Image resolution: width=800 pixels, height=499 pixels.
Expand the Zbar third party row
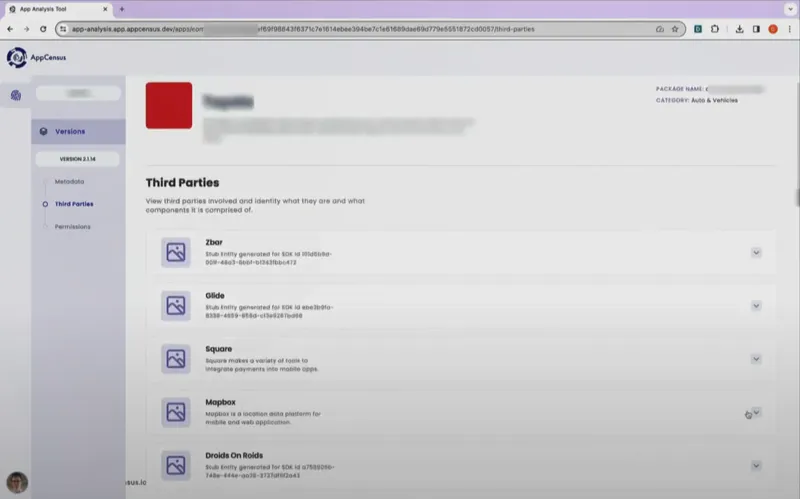(x=756, y=253)
